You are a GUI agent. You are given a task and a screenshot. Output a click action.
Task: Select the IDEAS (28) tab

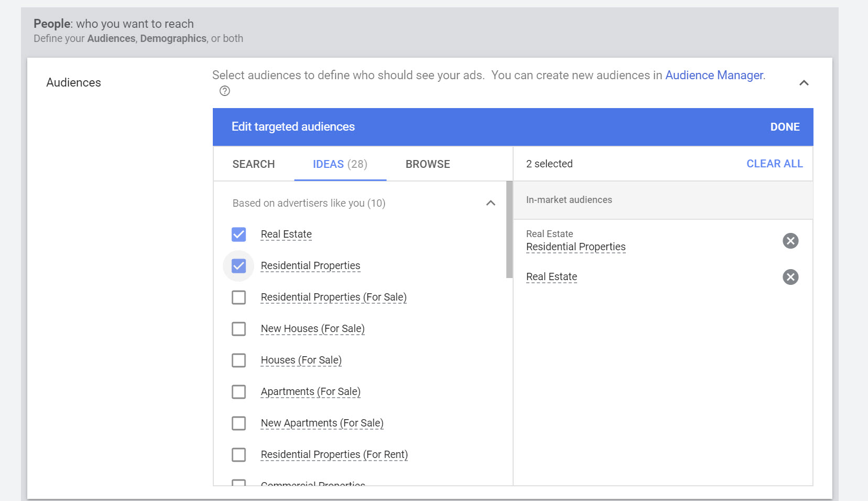[340, 164]
